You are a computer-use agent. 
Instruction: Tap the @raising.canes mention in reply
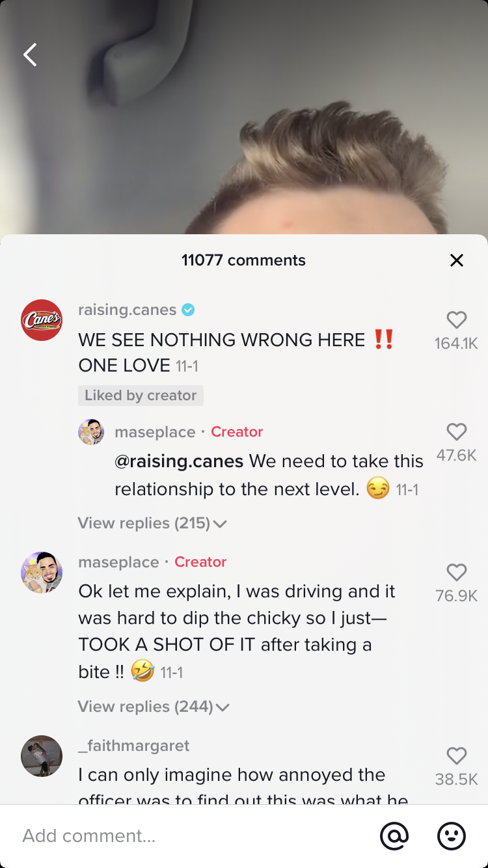click(179, 461)
